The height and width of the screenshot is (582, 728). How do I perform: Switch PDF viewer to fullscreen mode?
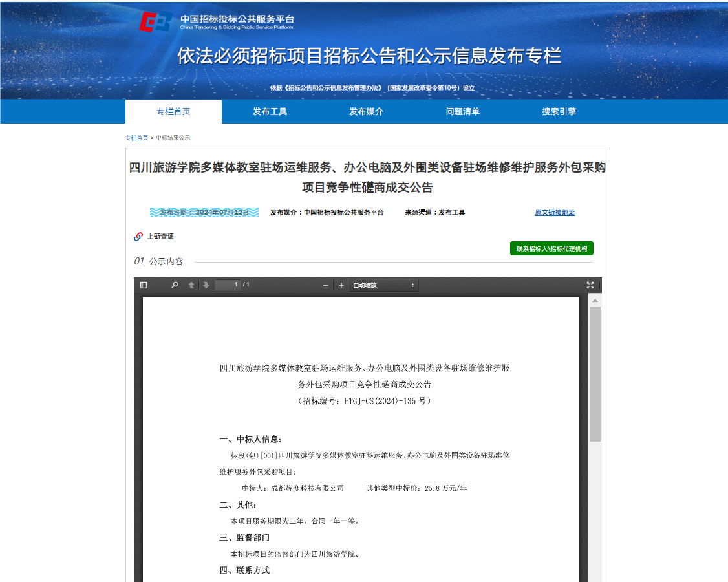(590, 285)
